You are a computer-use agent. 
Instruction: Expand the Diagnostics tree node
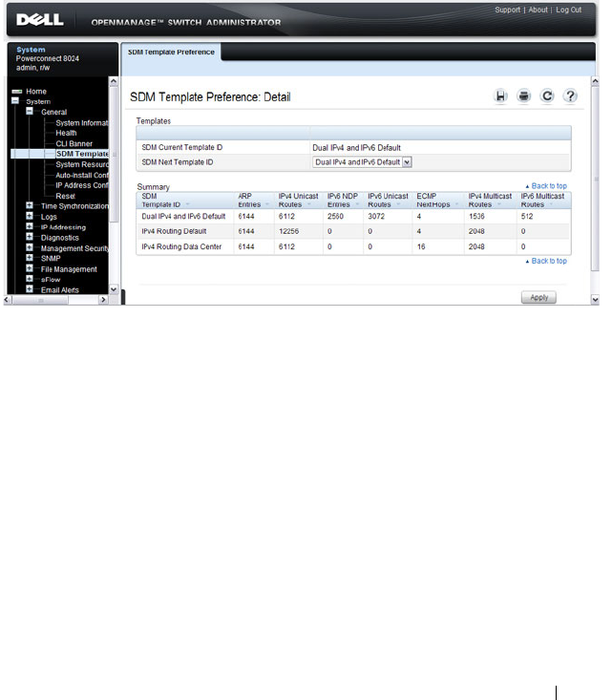click(30, 237)
